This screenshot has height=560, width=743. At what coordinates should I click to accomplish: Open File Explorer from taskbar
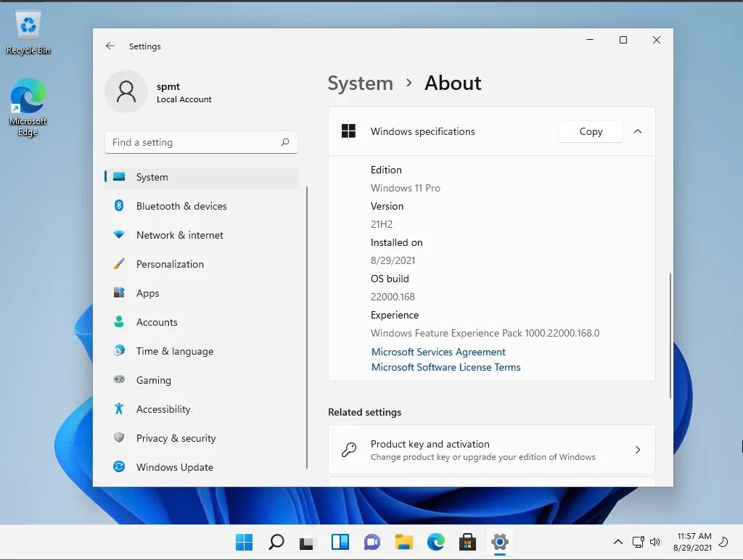[403, 542]
